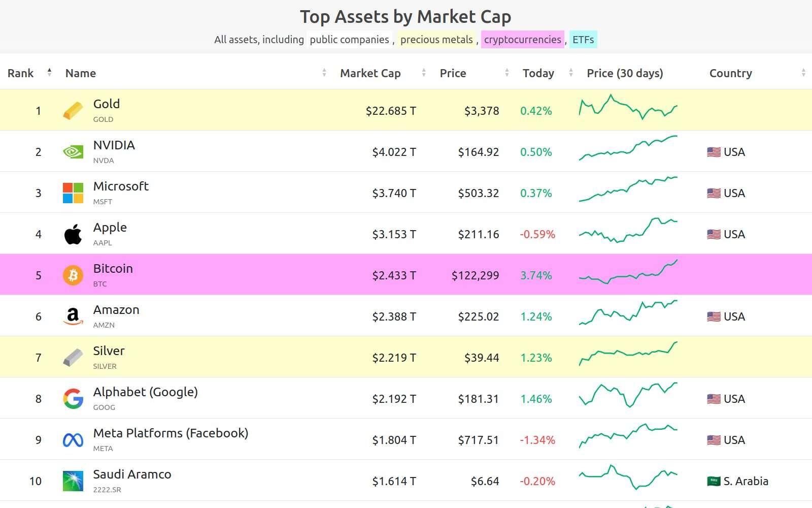This screenshot has width=812, height=508.
Task: Open the NVIDIA company page
Action: coord(114,145)
